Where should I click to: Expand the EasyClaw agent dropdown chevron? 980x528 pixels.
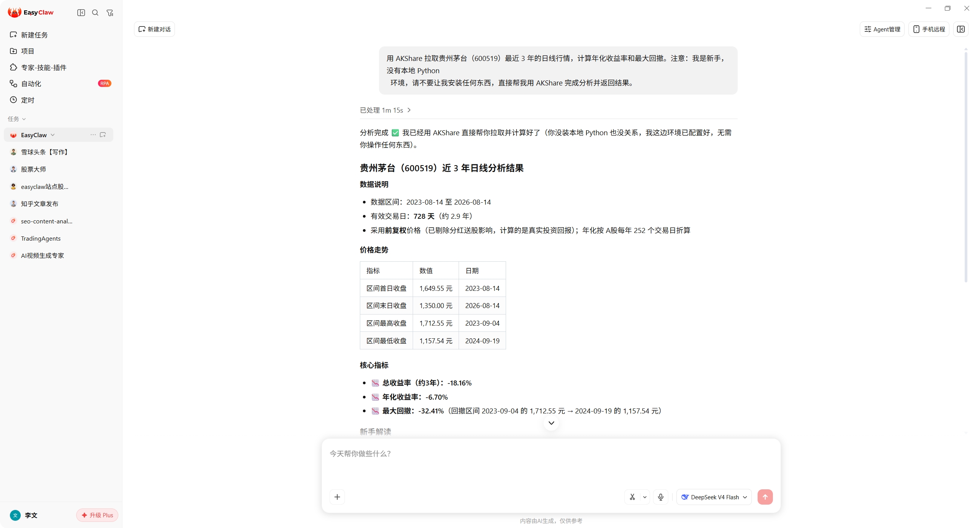coord(53,135)
